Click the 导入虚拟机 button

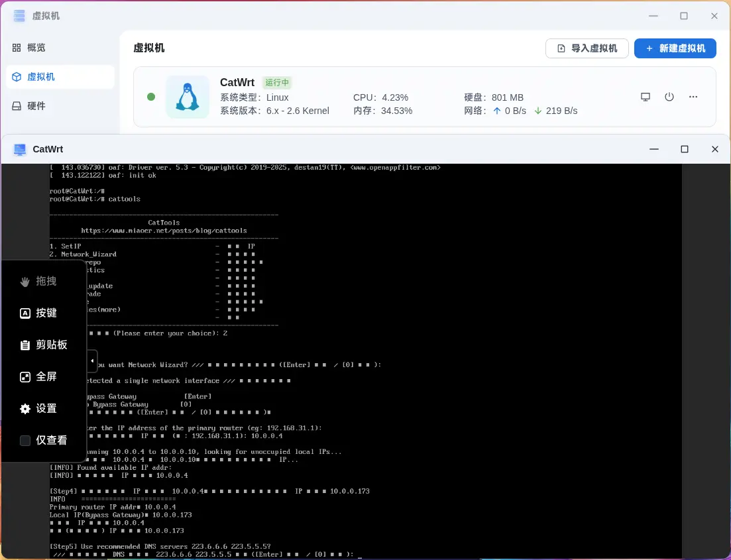coord(587,48)
